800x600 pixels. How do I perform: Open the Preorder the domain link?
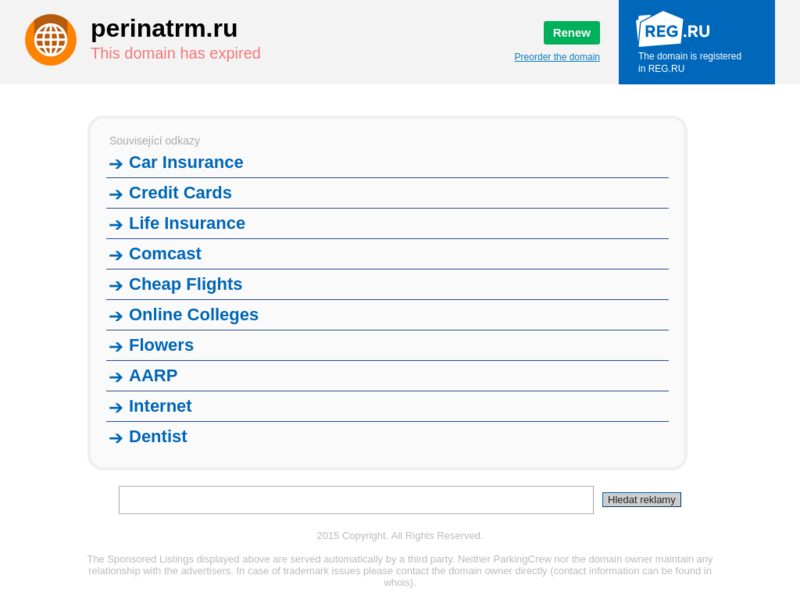tap(557, 57)
